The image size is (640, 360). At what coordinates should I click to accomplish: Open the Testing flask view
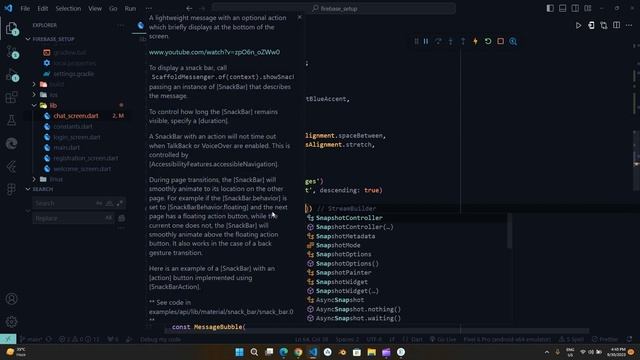pyautogui.click(x=11, y=120)
